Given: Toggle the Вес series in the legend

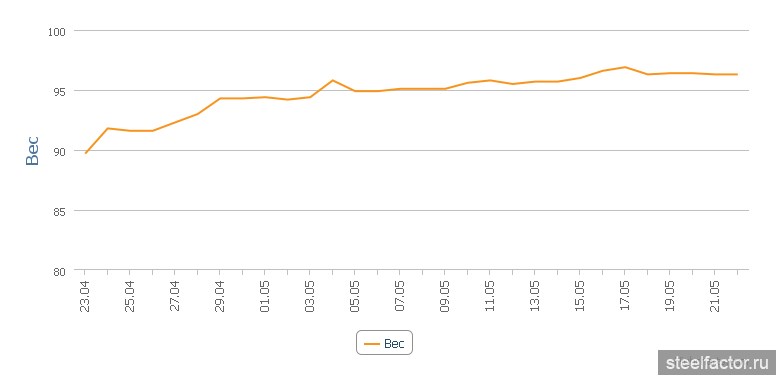Looking at the screenshot, I should [385, 343].
